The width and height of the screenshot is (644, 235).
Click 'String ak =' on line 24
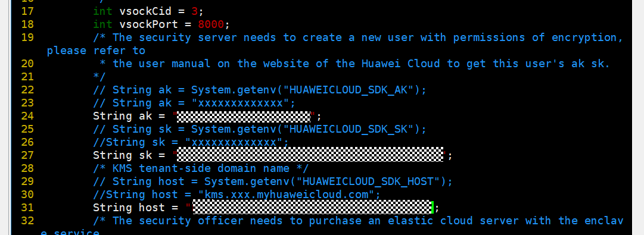(x=129, y=116)
